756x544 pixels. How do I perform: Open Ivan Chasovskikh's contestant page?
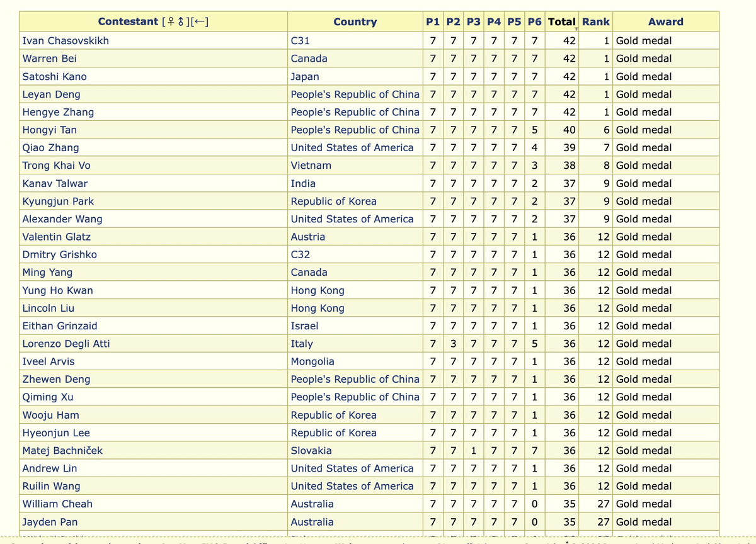[66, 41]
